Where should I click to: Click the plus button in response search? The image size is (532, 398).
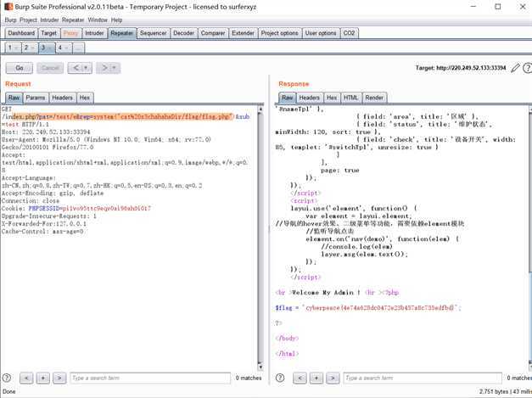(x=316, y=378)
